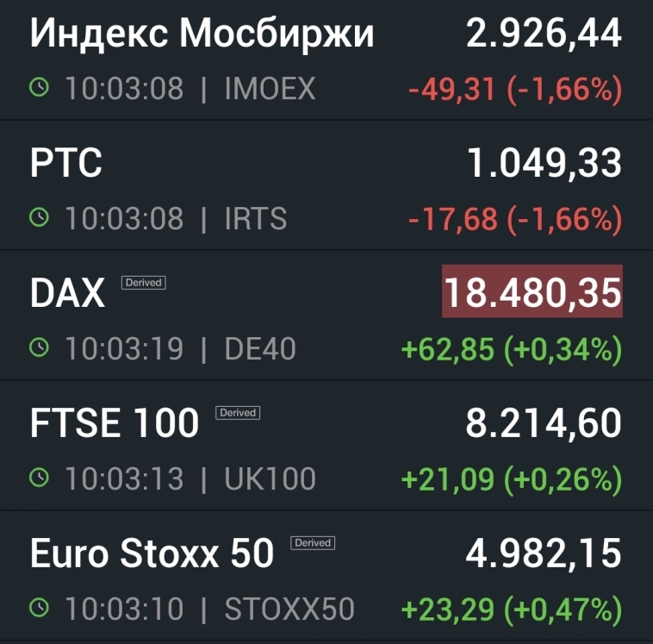Click the Derived badge next to Euro Stoxx 50

click(313, 543)
